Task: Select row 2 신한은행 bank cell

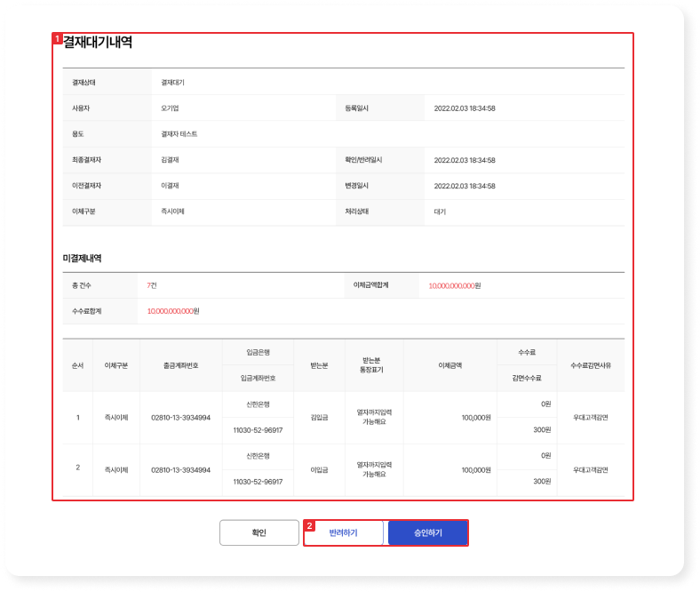Action: [258, 456]
